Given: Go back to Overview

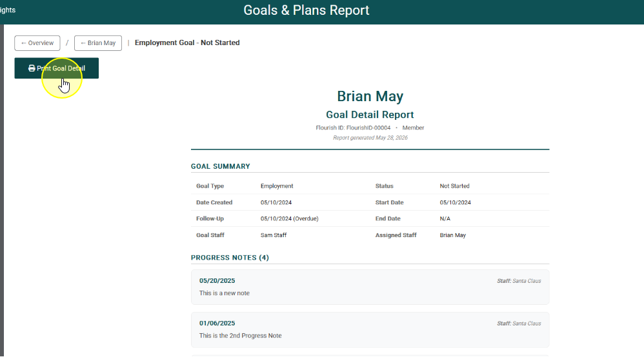Looking at the screenshot, I should 37,43.
